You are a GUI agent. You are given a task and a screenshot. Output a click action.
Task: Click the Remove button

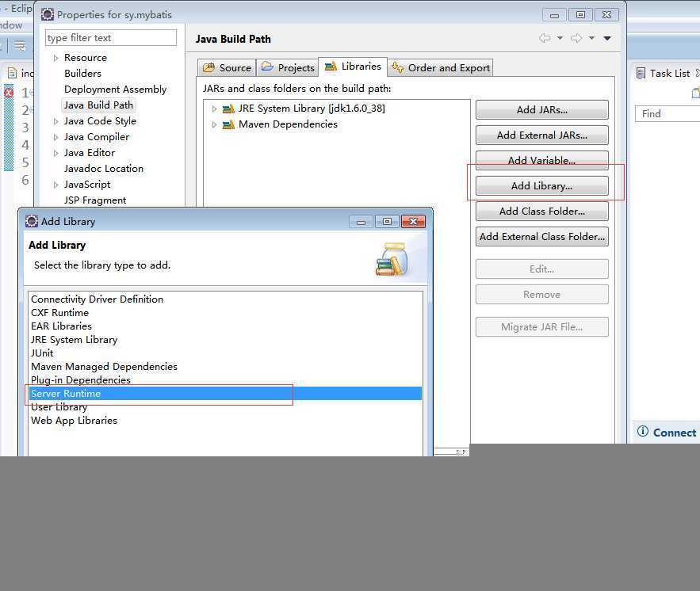point(542,295)
